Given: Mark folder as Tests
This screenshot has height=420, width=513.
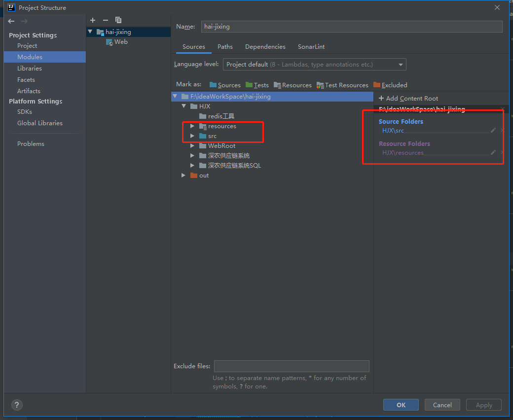Looking at the screenshot, I should (x=257, y=85).
